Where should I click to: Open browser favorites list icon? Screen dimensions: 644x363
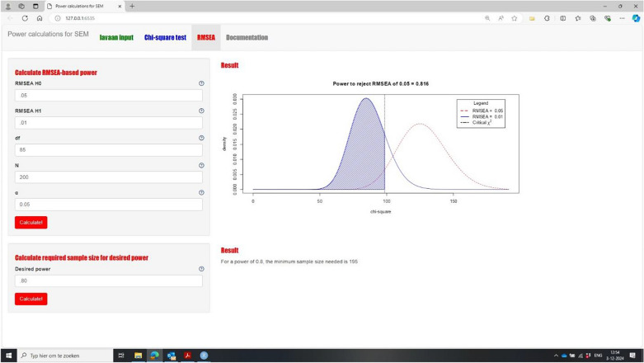click(x=578, y=18)
